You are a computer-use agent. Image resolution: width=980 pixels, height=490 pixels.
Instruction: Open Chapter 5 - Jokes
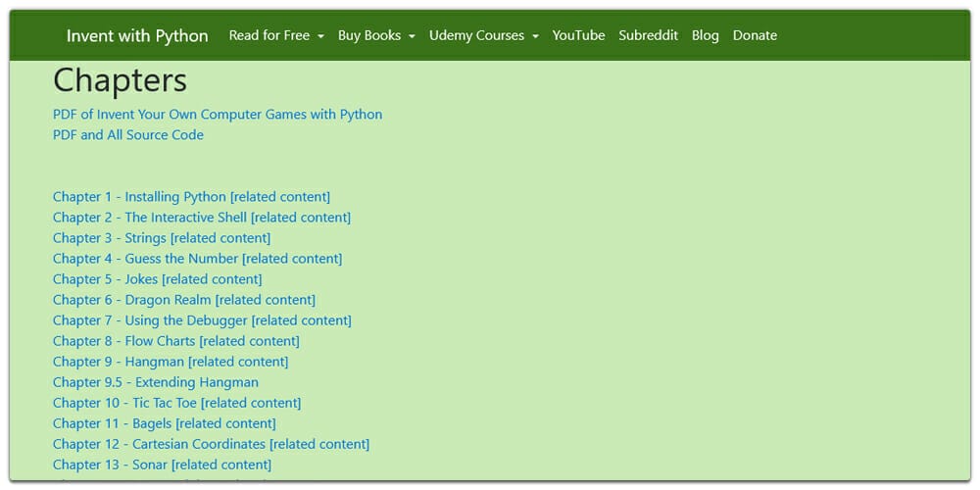(106, 279)
